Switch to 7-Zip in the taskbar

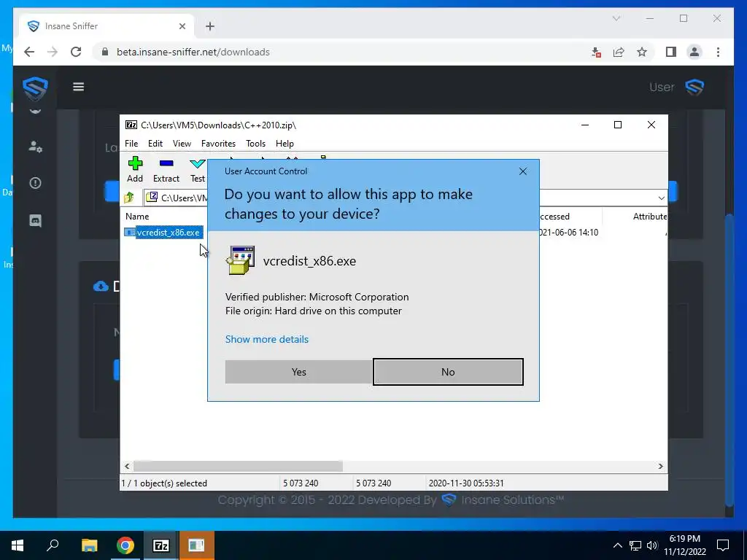pos(160,545)
